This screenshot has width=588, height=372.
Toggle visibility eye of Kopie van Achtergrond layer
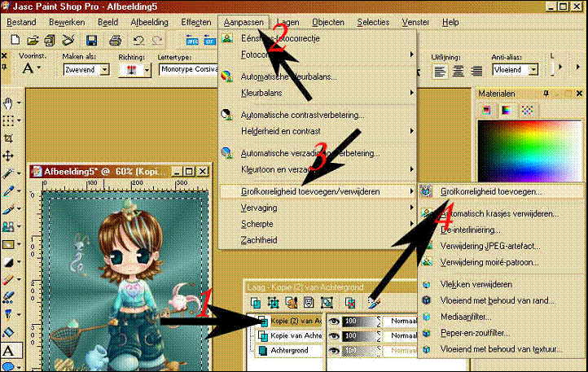click(334, 336)
